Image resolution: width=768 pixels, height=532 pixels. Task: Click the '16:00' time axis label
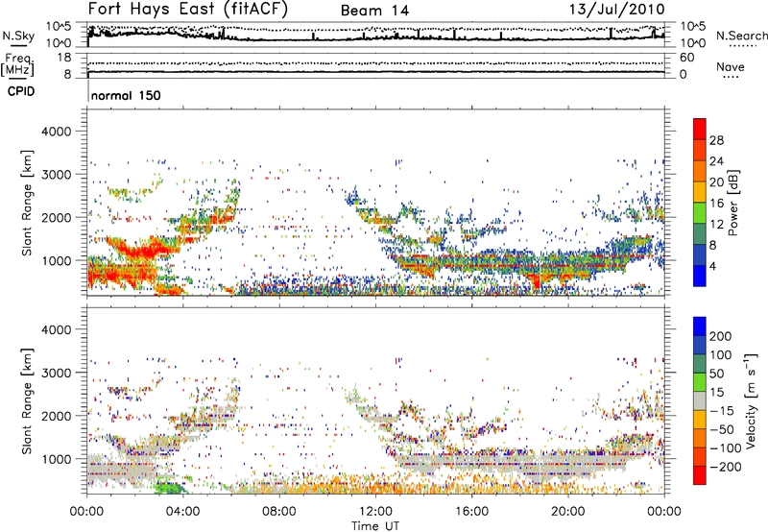[x=471, y=512]
